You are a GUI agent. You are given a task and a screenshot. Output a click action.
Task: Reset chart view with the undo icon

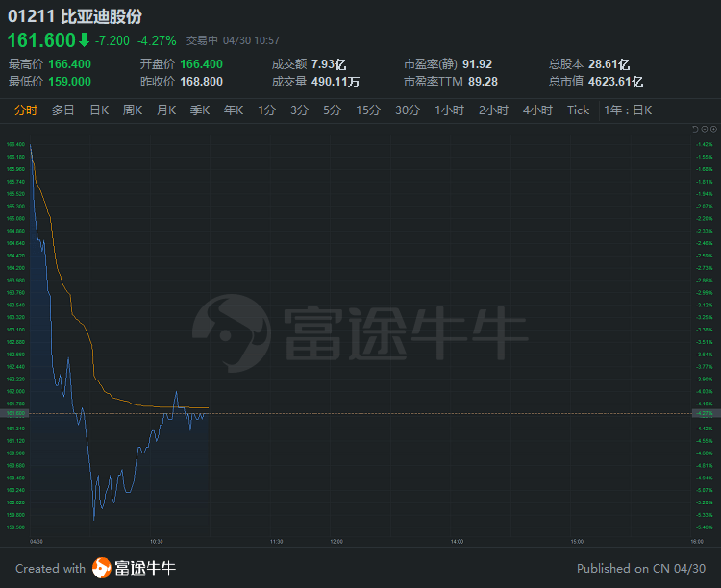point(695,129)
